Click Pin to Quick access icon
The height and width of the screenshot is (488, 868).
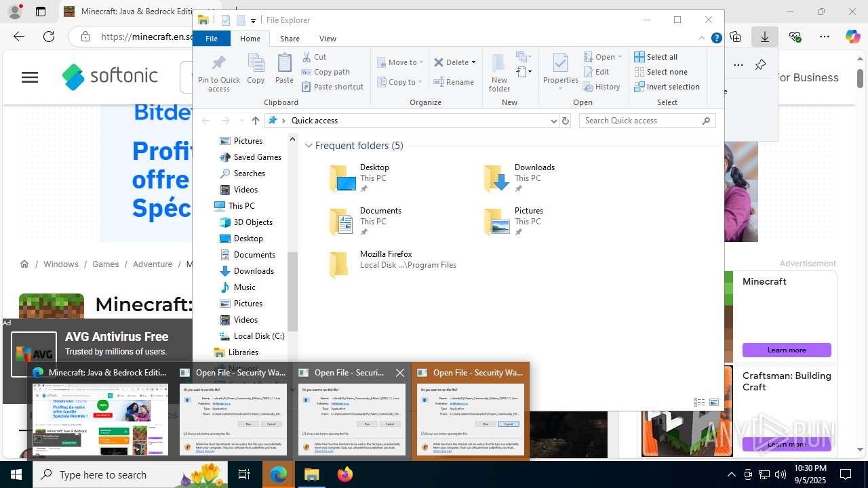(218, 73)
